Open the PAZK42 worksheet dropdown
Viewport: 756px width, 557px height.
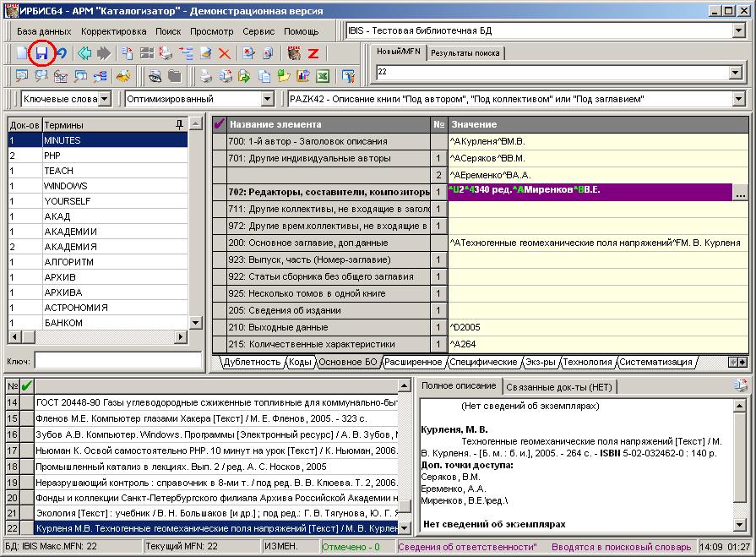[x=738, y=100]
